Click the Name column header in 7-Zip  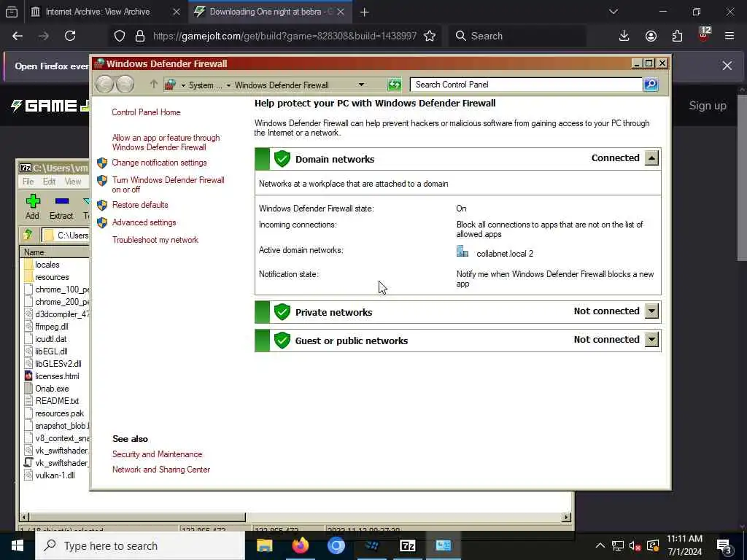[x=55, y=252]
